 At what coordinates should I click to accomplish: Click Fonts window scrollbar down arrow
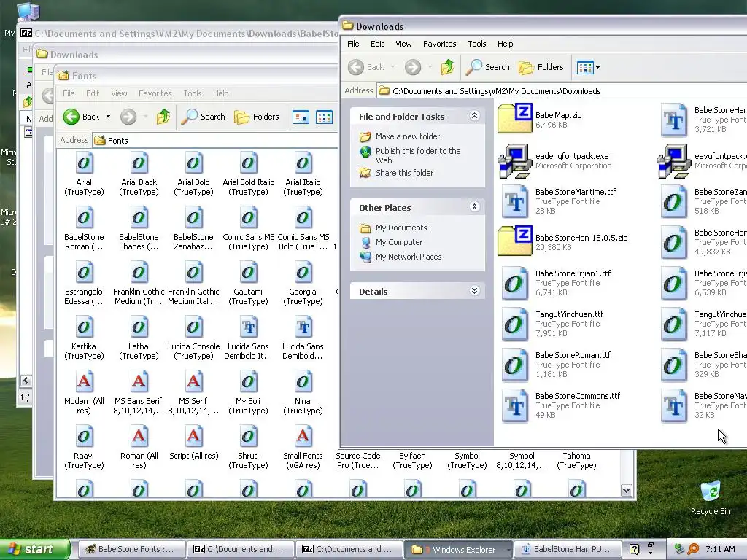(x=627, y=491)
